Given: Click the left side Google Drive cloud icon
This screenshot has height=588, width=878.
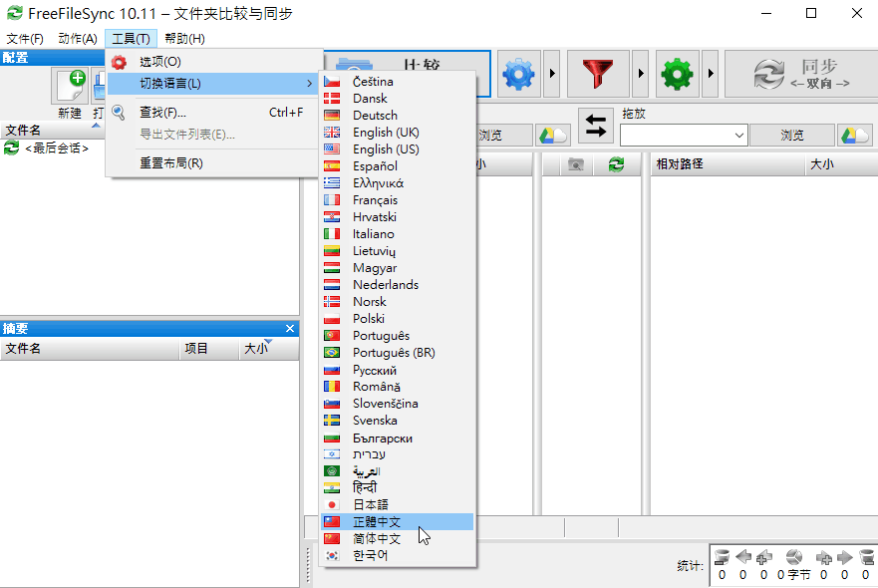Looking at the screenshot, I should pyautogui.click(x=553, y=135).
